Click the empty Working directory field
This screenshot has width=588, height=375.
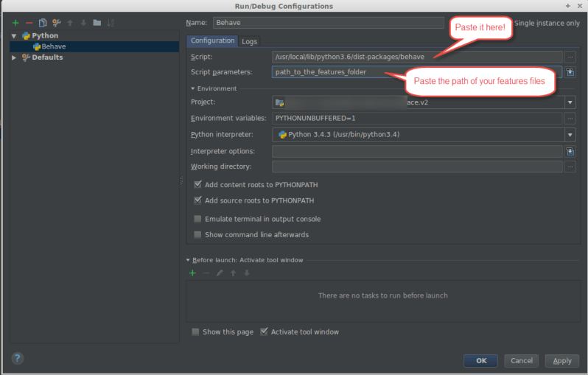click(417, 167)
